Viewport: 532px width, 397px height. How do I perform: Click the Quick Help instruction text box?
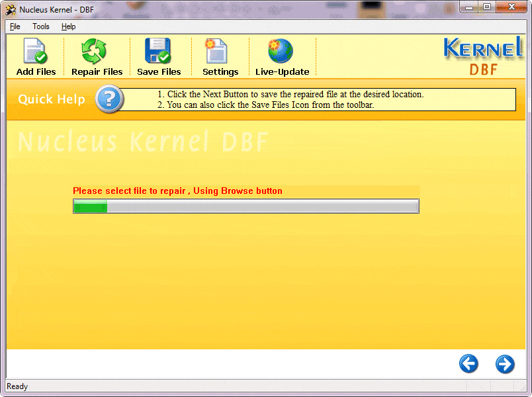[319, 99]
